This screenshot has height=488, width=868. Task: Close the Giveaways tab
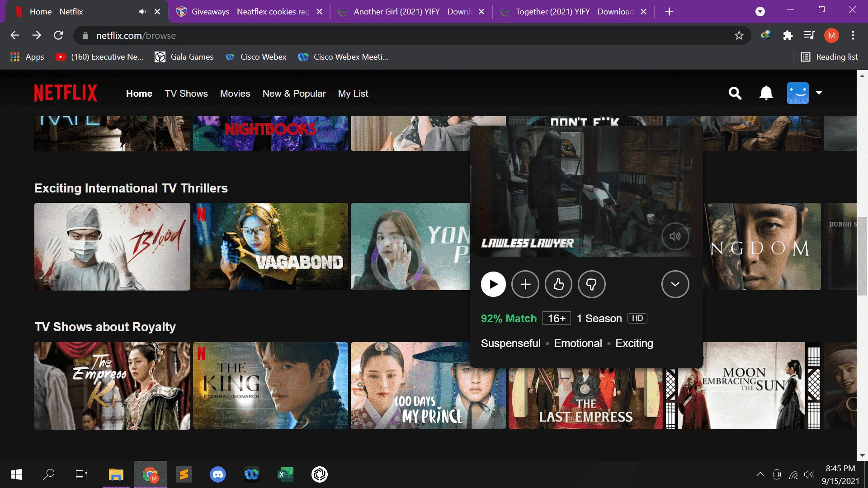pos(319,12)
